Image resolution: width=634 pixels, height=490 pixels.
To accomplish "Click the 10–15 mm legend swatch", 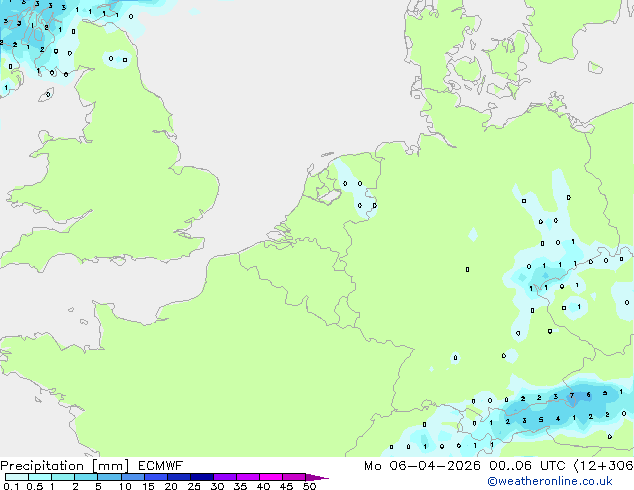I will (132, 477).
